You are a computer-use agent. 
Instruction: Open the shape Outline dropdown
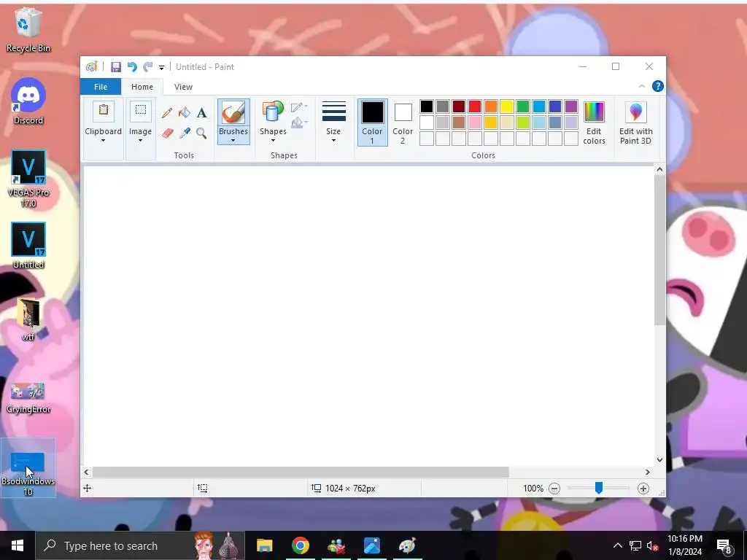click(299, 107)
